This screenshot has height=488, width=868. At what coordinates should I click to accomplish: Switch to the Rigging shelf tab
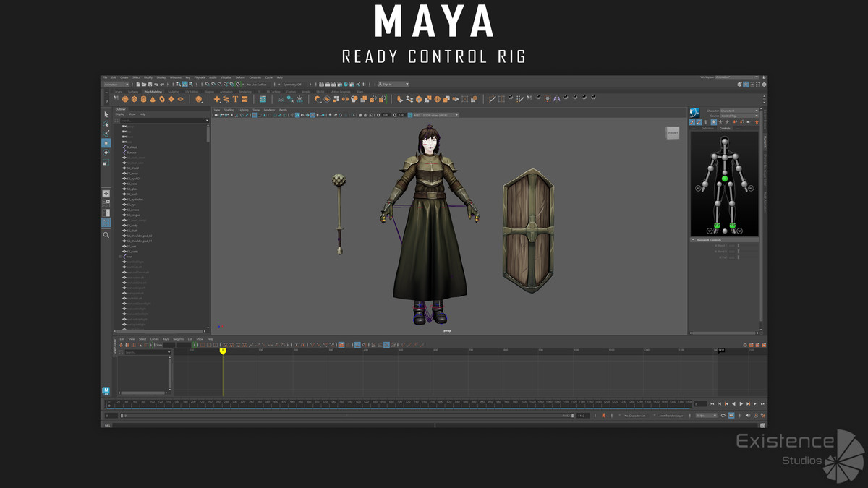coord(208,90)
